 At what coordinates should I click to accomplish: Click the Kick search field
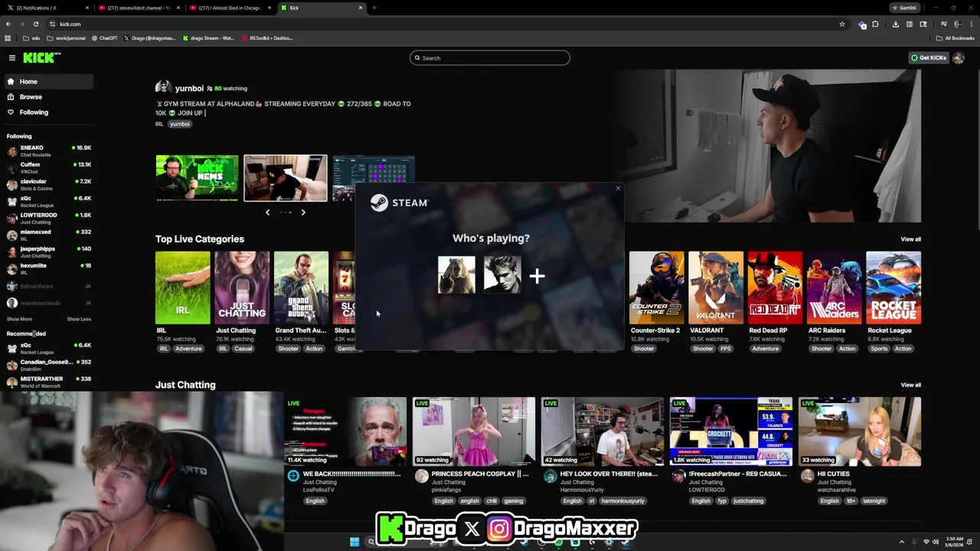pos(490,58)
